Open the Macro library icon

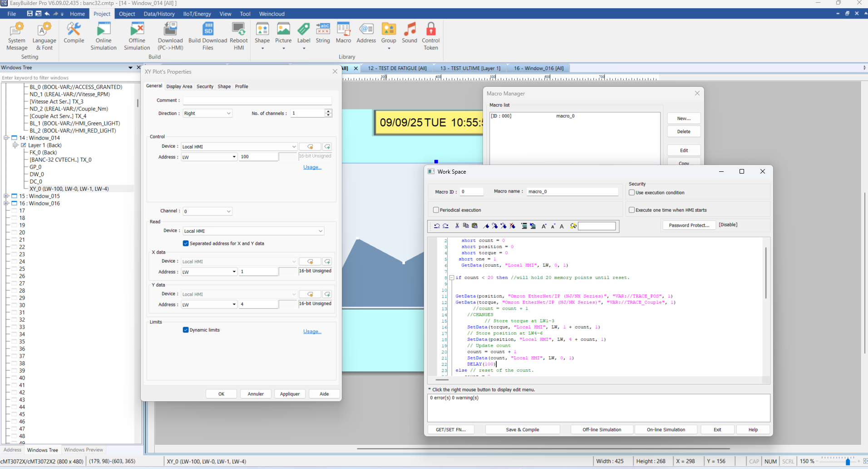pos(343,33)
